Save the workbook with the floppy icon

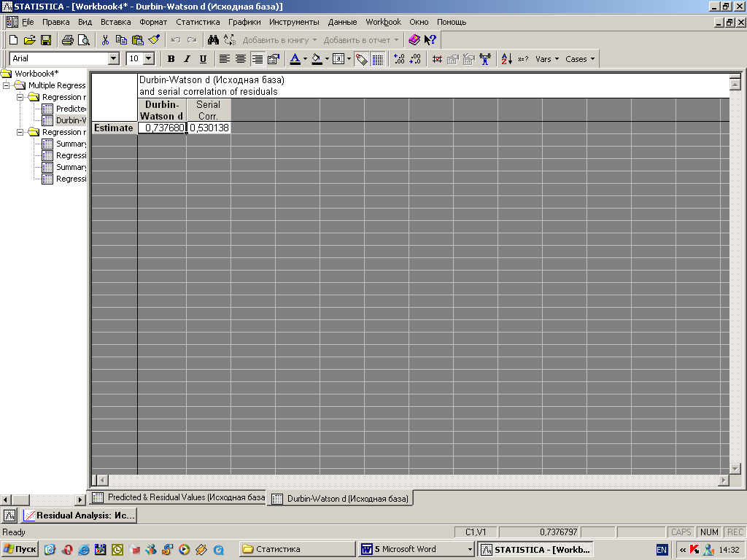click(46, 40)
